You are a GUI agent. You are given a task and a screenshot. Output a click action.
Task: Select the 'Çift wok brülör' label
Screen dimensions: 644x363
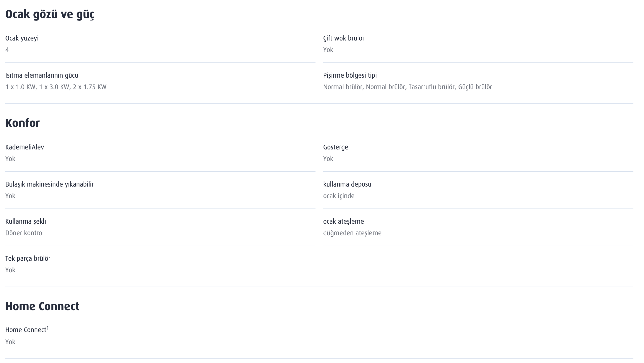tap(344, 38)
